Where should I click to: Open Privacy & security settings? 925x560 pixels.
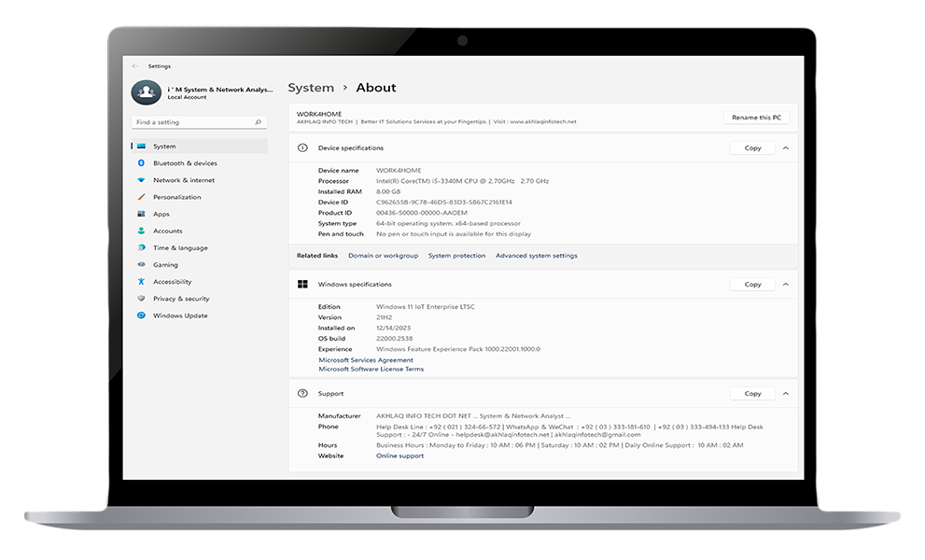[181, 299]
